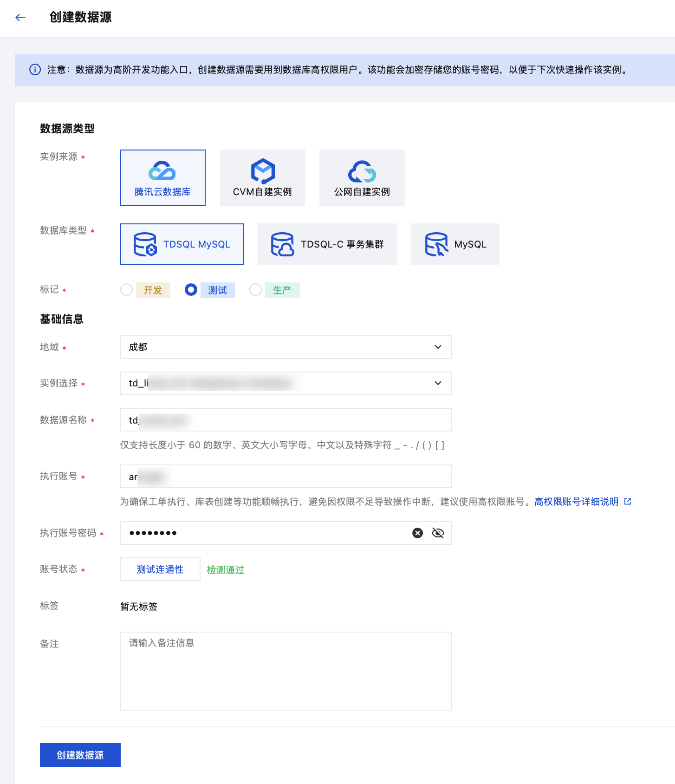Open the 地域 dropdown showing 成都
Image resolution: width=675 pixels, height=784 pixels.
(x=286, y=347)
